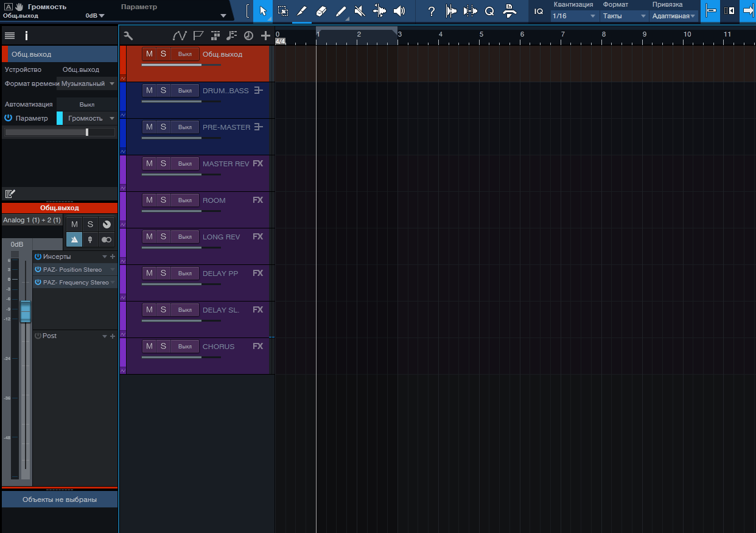Open notes editor pencil icon in inspector
Viewport: 756px width, 533px height.
click(10, 194)
